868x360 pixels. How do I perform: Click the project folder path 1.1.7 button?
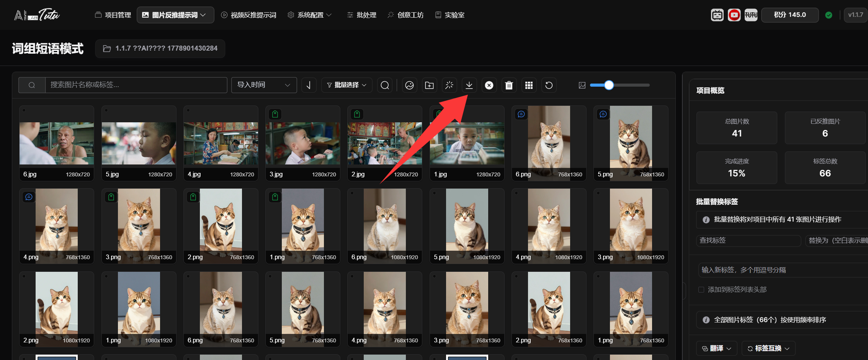(x=160, y=48)
